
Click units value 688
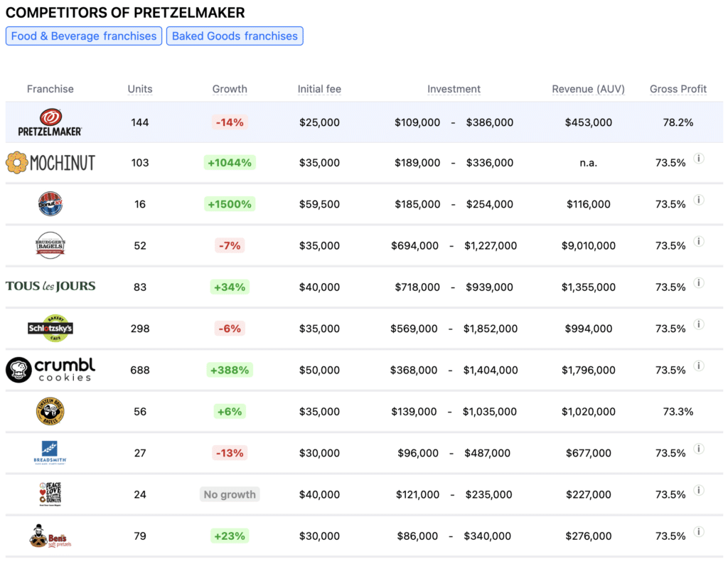140,371
